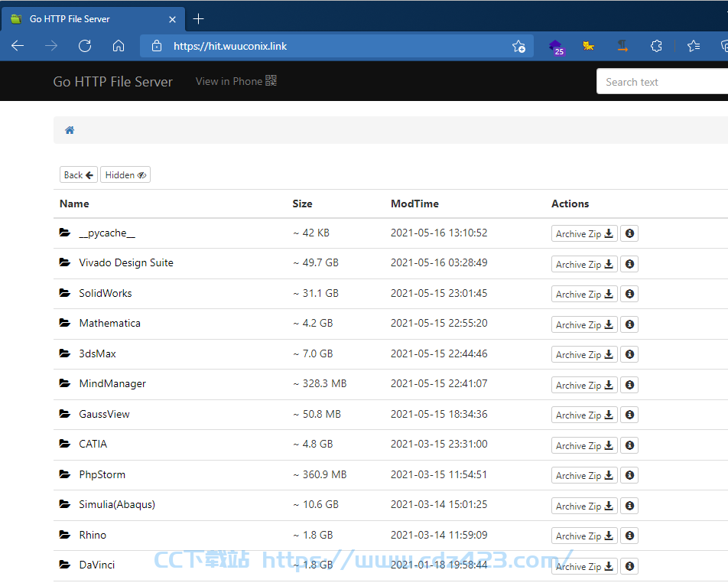
Task: Click the site lock icon in address bar
Action: [157, 46]
